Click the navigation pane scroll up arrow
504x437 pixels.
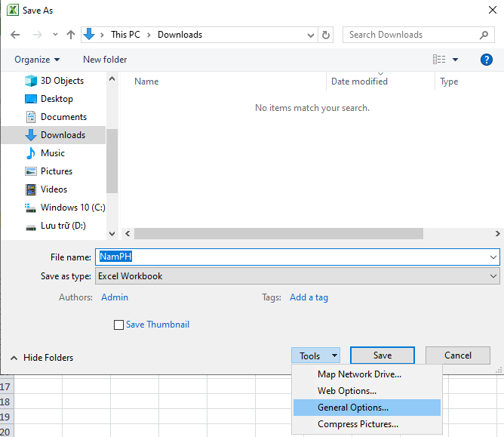112,78
